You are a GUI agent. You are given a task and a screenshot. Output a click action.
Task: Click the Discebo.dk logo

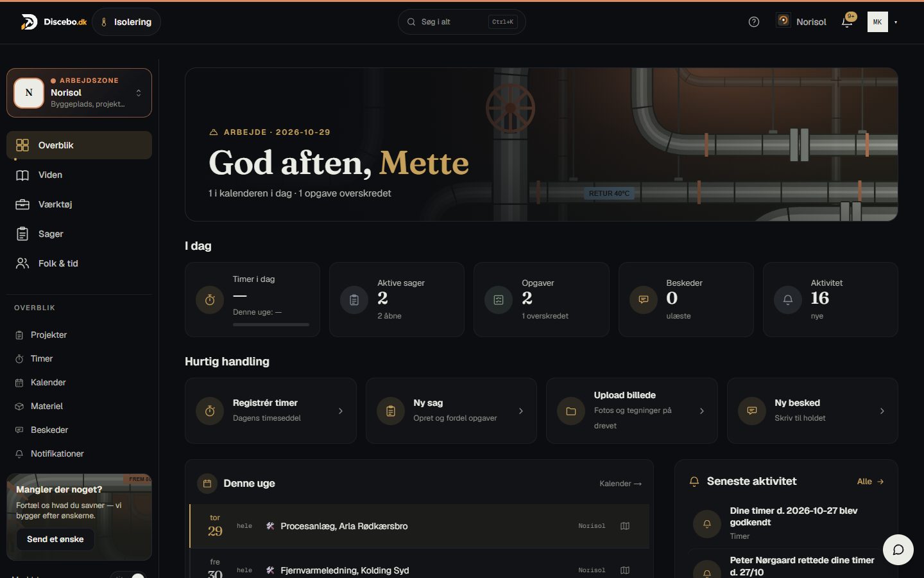coord(54,22)
